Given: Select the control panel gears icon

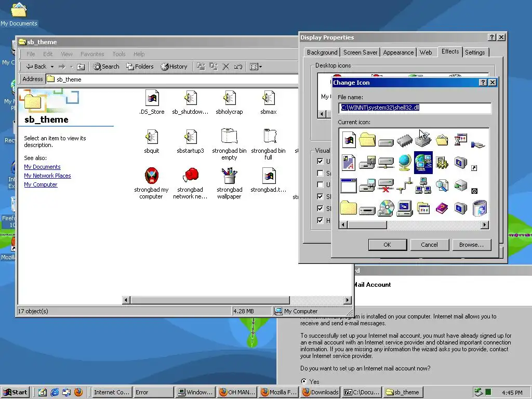Looking at the screenshot, I should coord(442,163).
